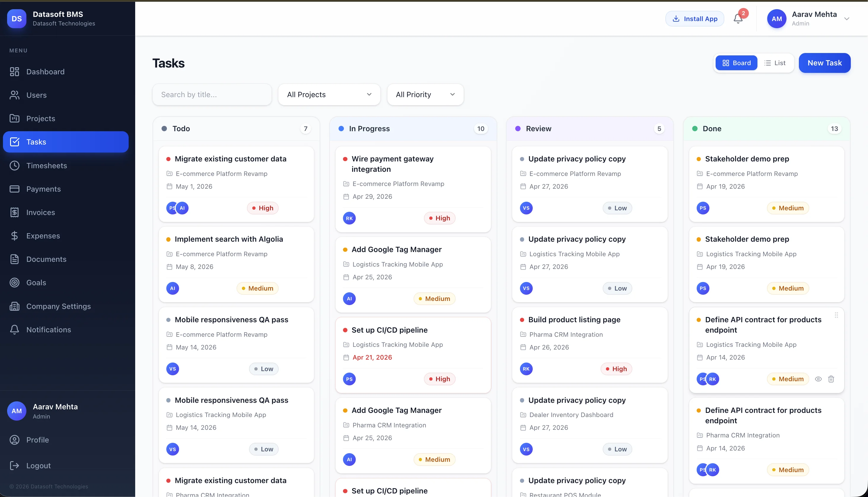Open the All Priority filter dropdown
Viewport: 868px width, 497px height.
(x=425, y=94)
